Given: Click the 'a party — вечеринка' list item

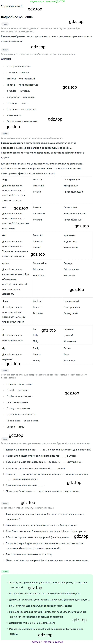Looking at the screenshot, I should point(18,66).
